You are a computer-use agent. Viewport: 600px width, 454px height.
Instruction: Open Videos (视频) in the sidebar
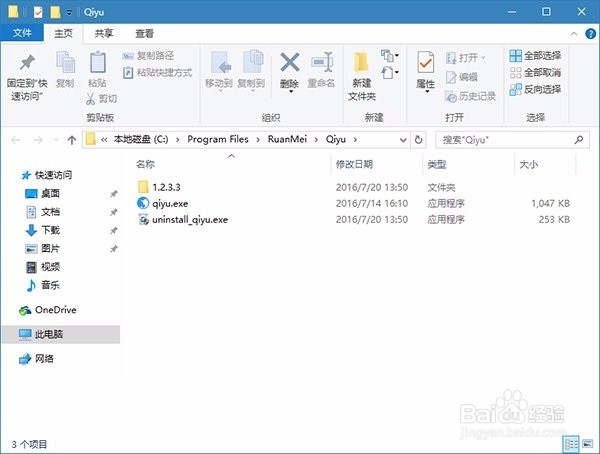tap(42, 267)
